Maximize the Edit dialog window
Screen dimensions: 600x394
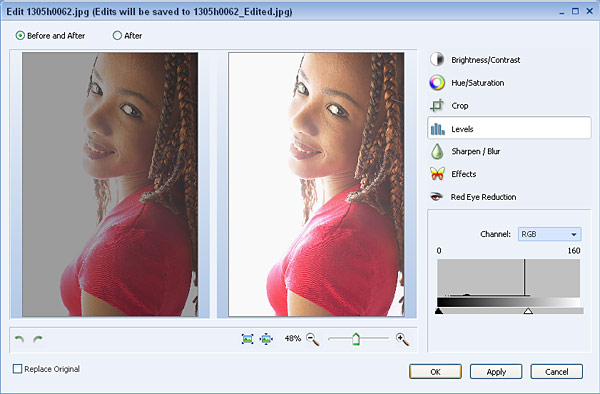pyautogui.click(x=575, y=11)
